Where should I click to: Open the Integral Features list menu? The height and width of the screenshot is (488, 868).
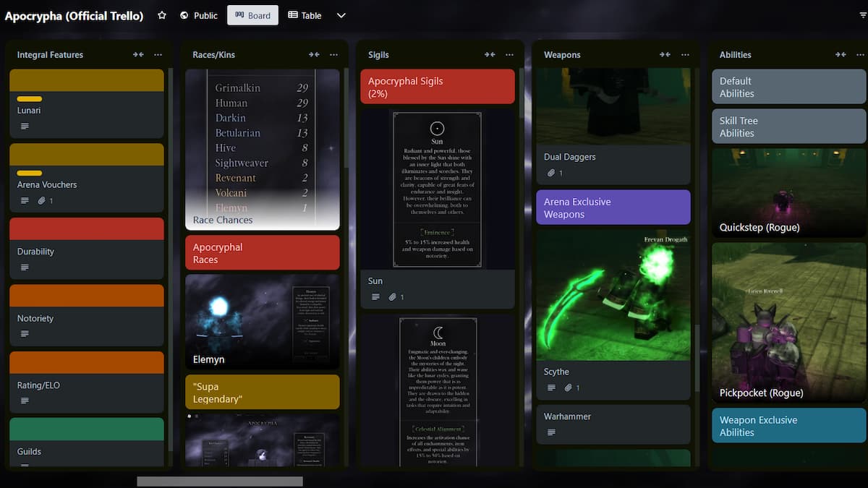158,55
